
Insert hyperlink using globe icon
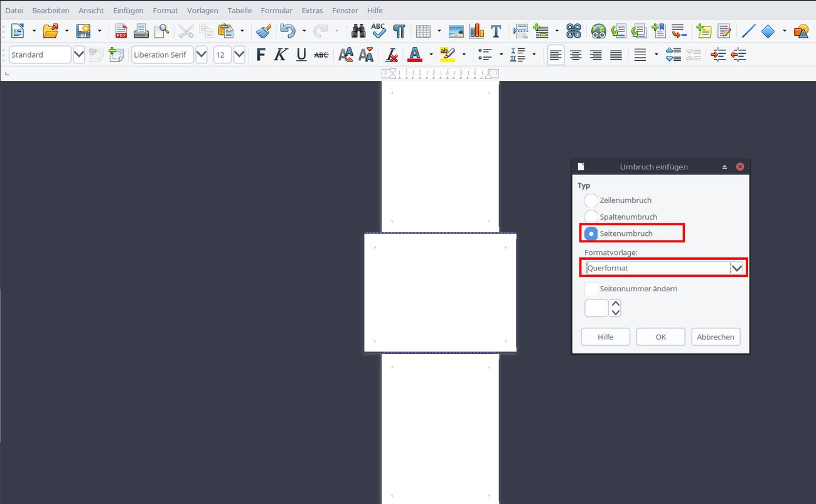pyautogui.click(x=598, y=30)
